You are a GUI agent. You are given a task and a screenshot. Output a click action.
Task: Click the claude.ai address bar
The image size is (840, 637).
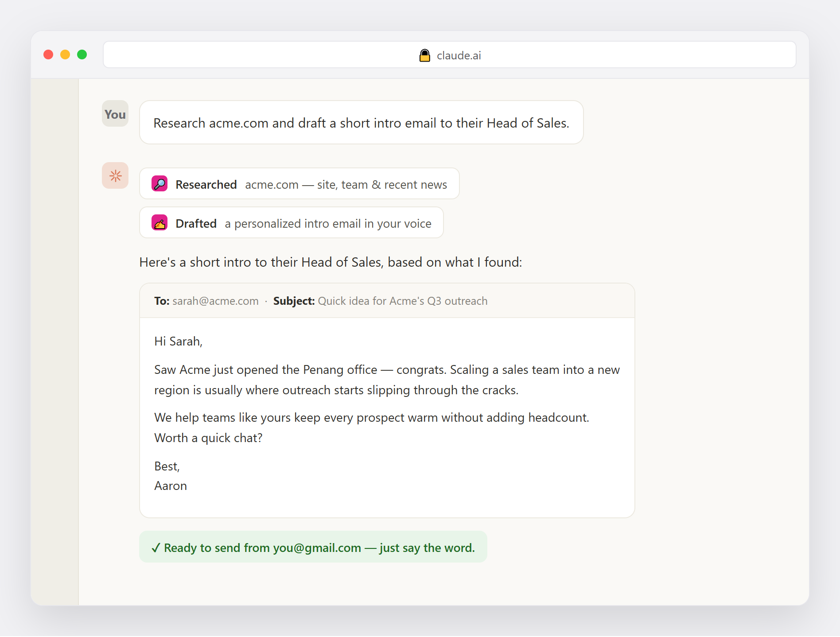coord(449,55)
